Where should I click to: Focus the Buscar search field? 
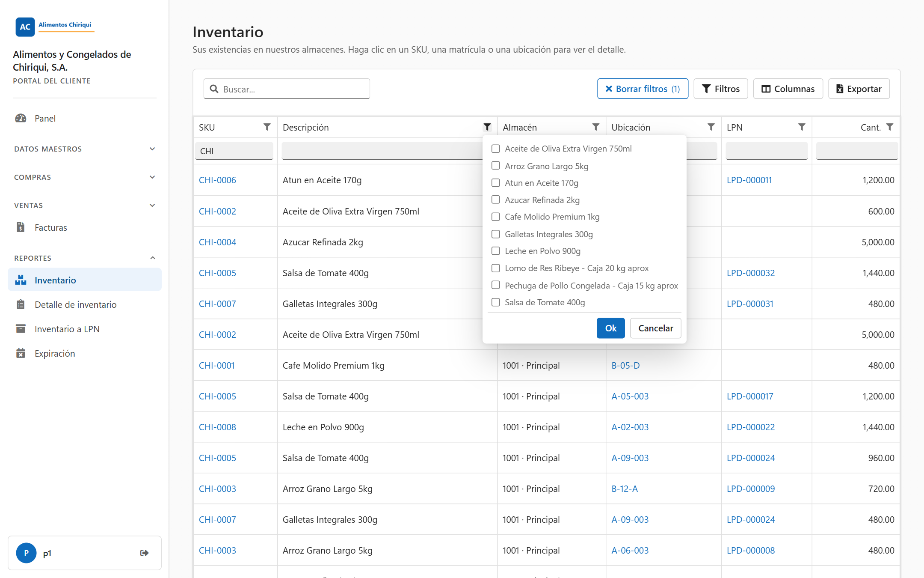click(x=287, y=89)
